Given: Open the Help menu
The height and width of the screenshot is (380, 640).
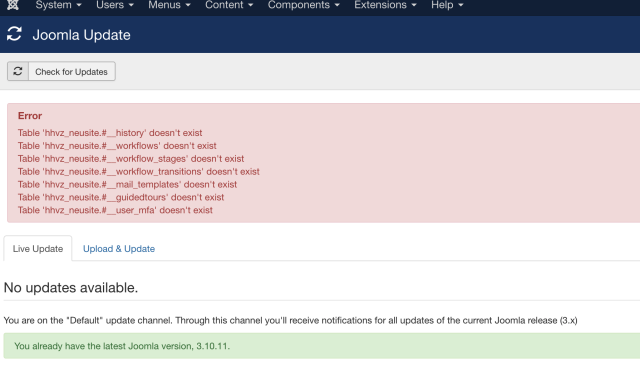Looking at the screenshot, I should [x=447, y=5].
